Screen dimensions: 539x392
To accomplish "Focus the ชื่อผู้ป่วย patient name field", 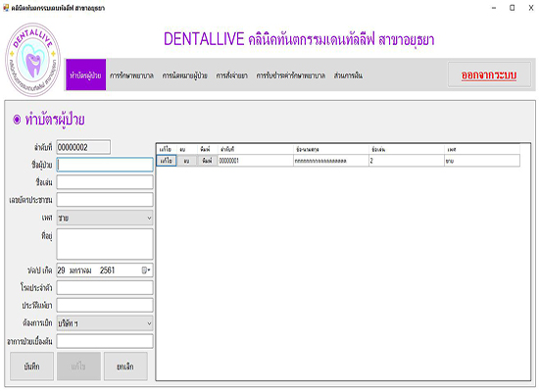I will (105, 165).
